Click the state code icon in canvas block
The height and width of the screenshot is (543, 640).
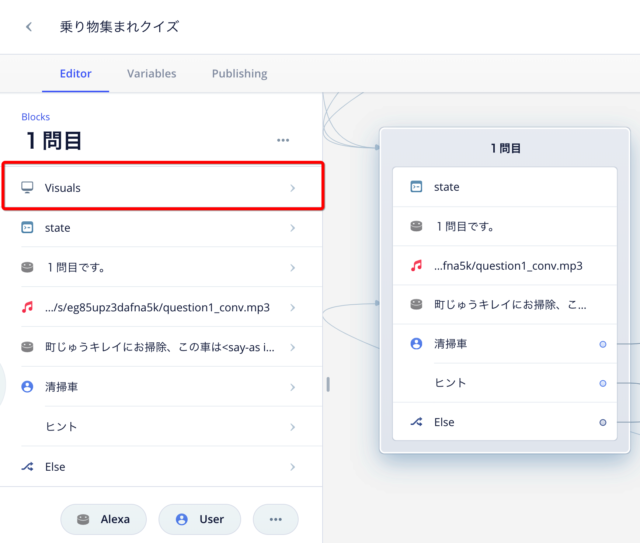coord(416,187)
